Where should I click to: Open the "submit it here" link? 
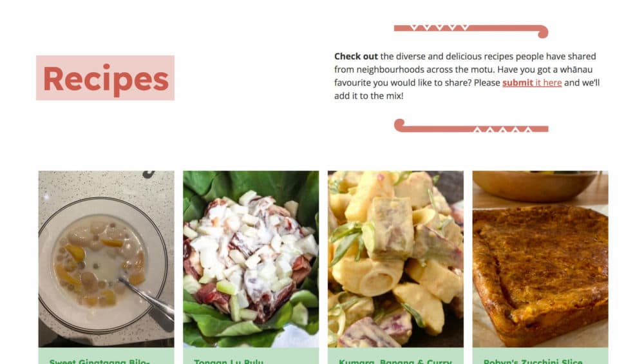pos(532,82)
